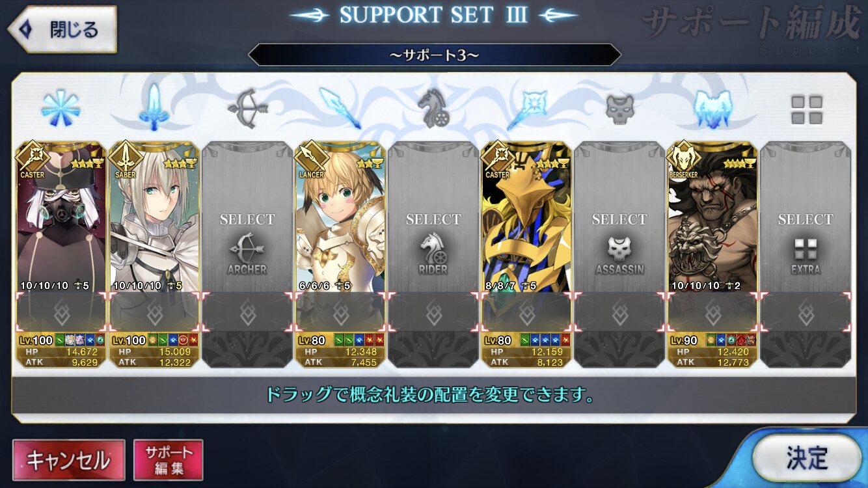The image size is (868, 488).
Task: Open サポート編集 support edit
Action: [x=169, y=461]
